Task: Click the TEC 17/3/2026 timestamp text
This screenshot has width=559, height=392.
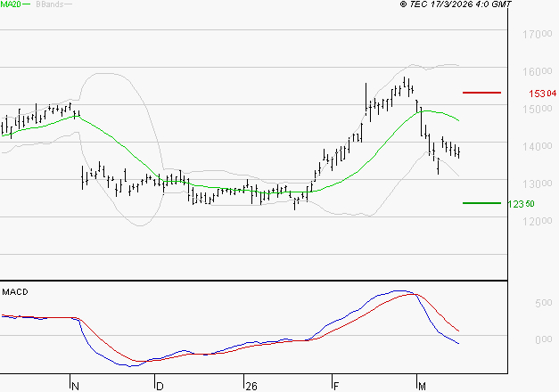Action: click(456, 4)
